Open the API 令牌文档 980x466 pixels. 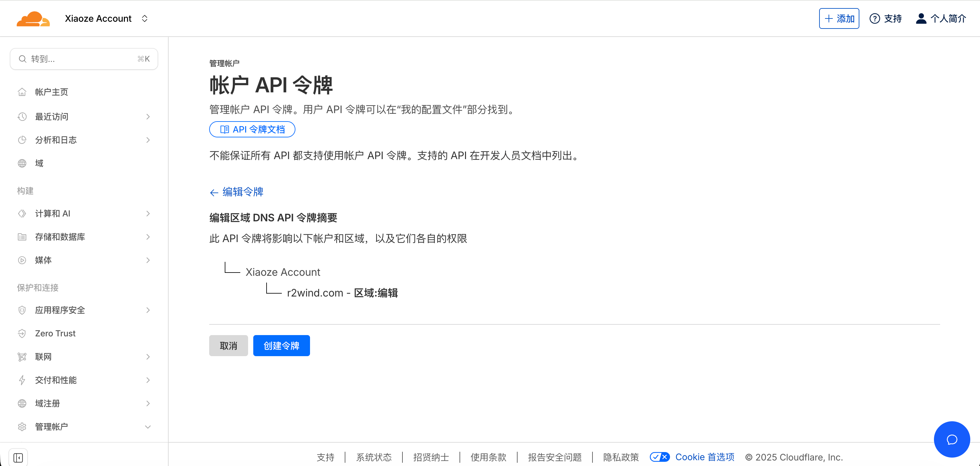(x=252, y=129)
